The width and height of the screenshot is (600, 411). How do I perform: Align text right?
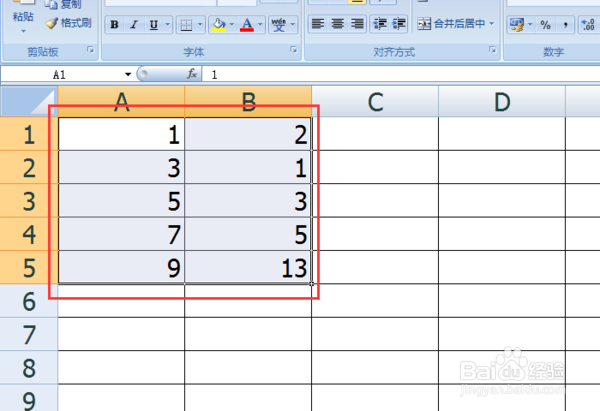(x=357, y=24)
